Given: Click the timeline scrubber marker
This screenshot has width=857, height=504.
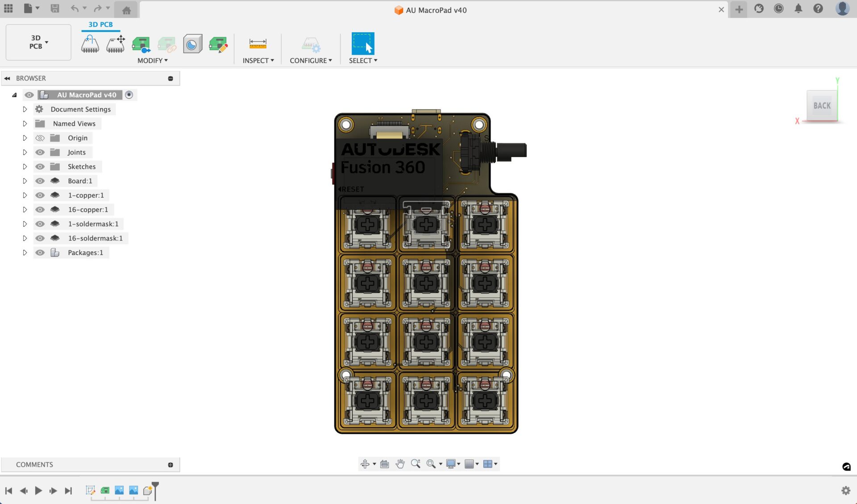Looking at the screenshot, I should (155, 487).
